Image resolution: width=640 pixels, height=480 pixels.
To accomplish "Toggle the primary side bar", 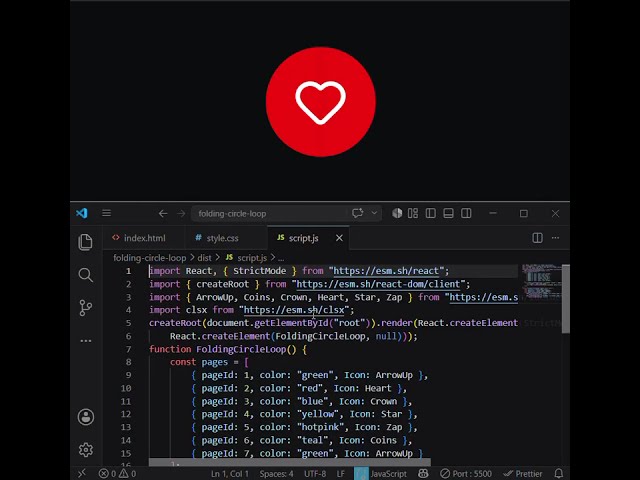I will point(431,213).
